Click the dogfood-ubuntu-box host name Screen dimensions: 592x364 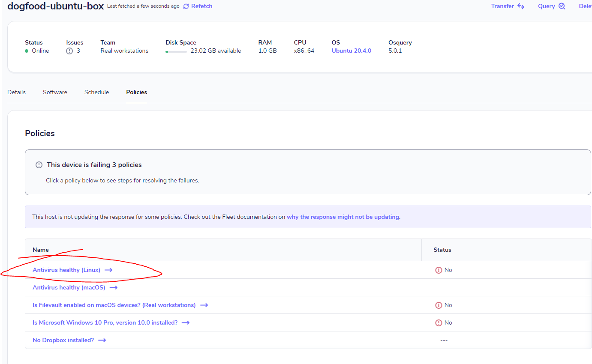pos(55,6)
